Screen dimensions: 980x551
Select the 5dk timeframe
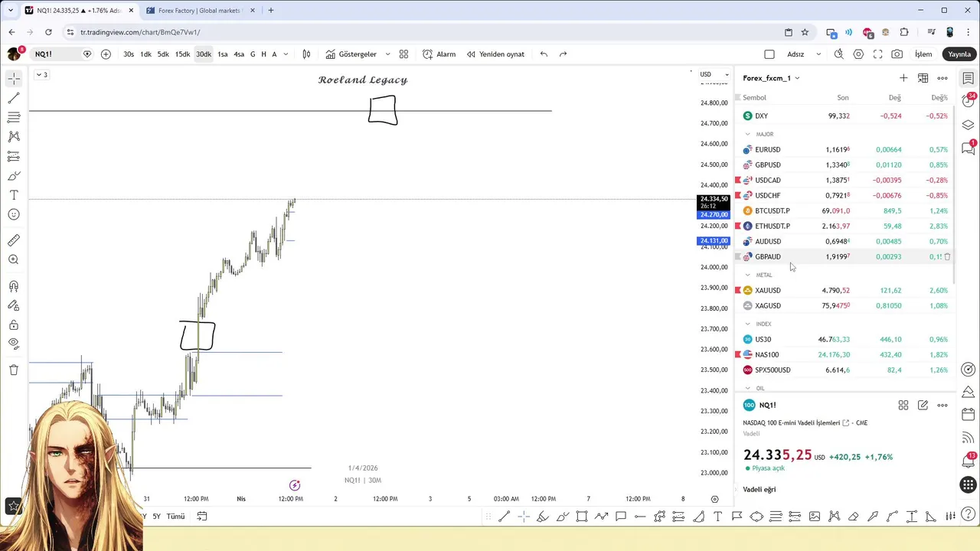click(x=163, y=54)
